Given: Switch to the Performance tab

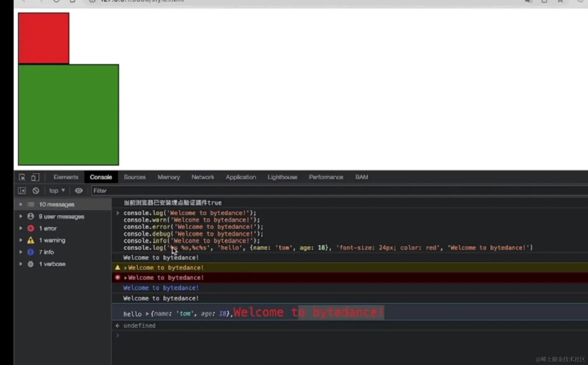Looking at the screenshot, I should (326, 177).
